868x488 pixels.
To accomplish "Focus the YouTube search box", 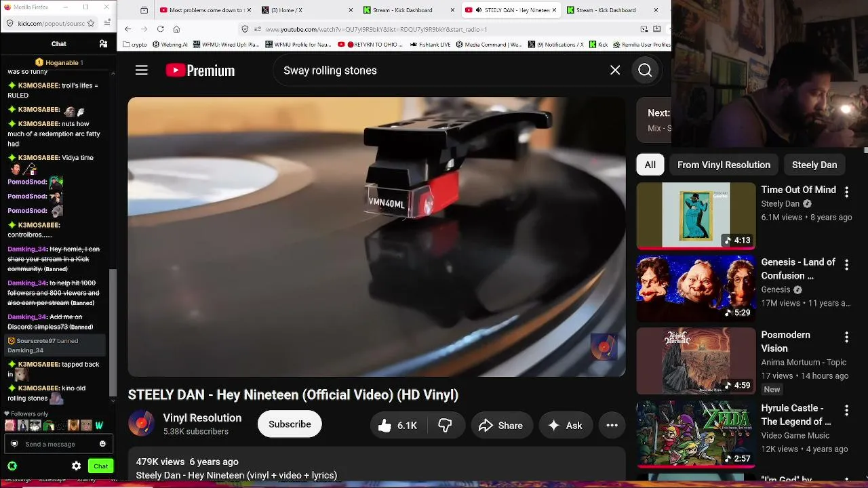I will [x=441, y=70].
